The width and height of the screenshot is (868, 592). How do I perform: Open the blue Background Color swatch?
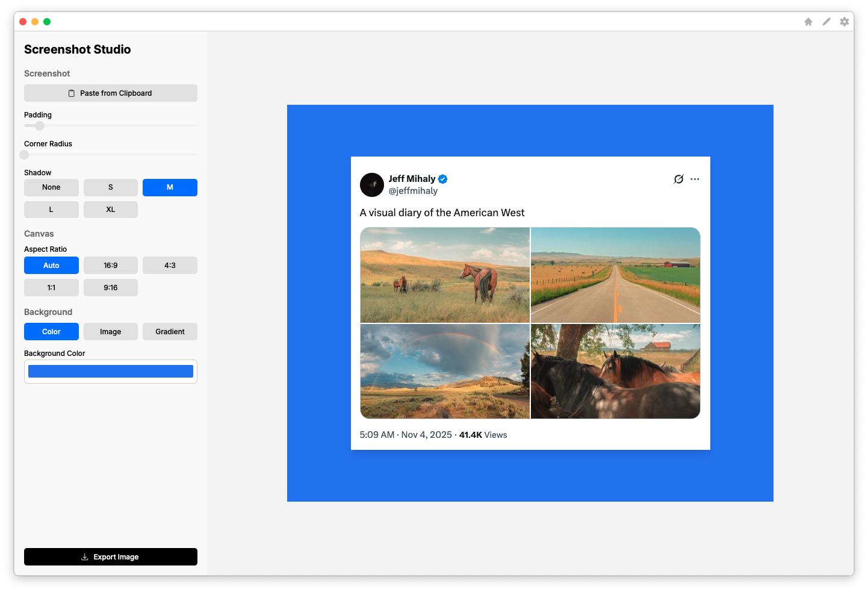point(111,372)
